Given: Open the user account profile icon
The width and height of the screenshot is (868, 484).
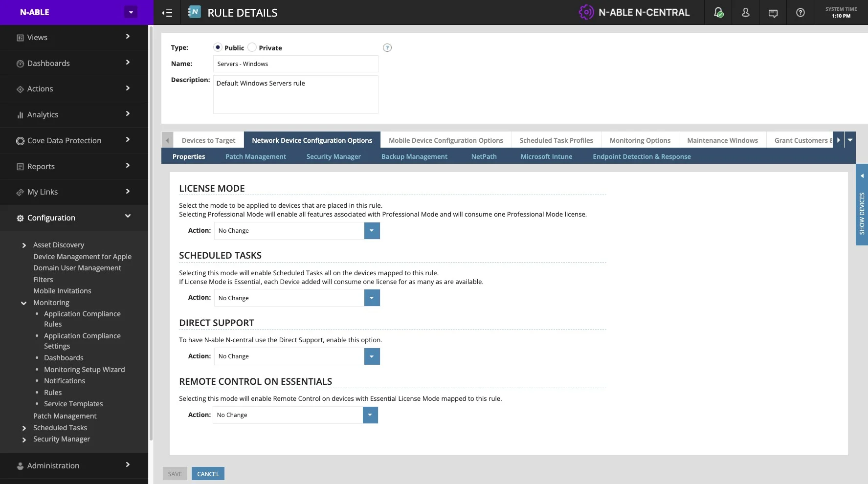Looking at the screenshot, I should point(746,13).
